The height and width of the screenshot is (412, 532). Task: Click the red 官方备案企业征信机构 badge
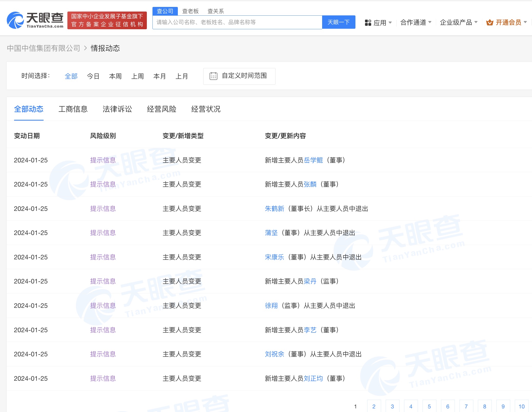coord(107,20)
